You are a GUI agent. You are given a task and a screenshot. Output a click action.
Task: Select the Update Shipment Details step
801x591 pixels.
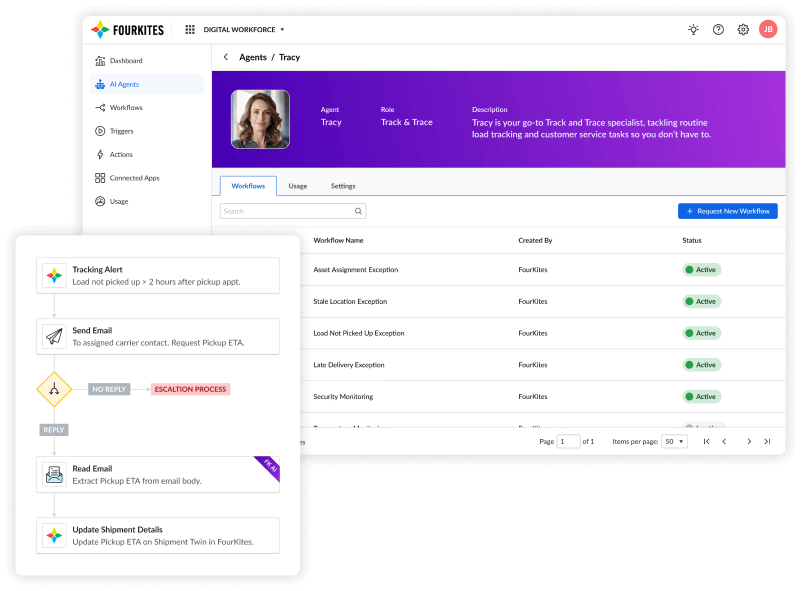pos(158,535)
